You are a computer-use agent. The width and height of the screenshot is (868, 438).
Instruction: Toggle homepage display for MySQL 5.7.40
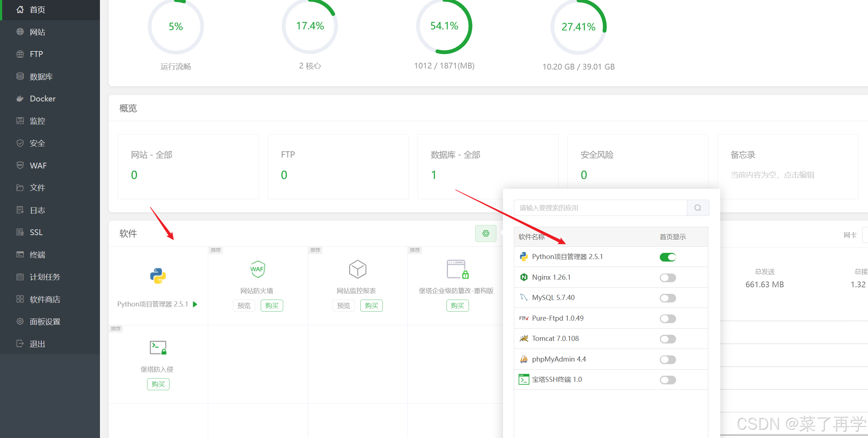(x=668, y=298)
